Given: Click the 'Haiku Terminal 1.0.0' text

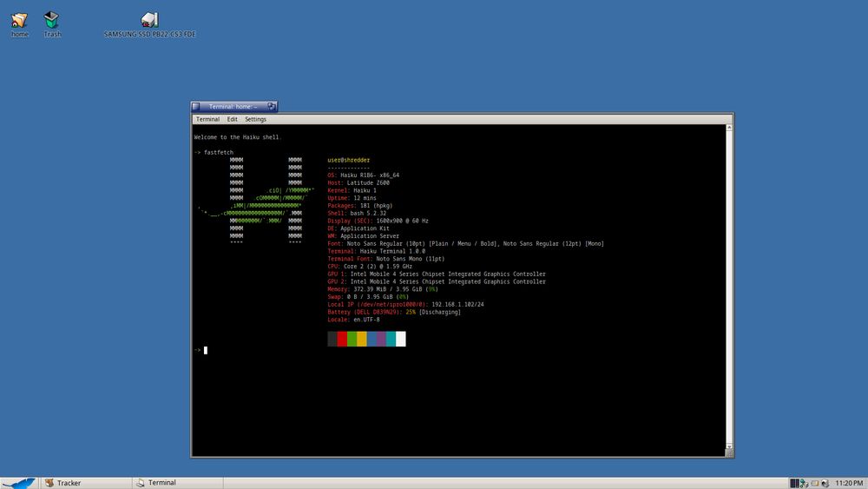Looking at the screenshot, I should coord(392,251).
